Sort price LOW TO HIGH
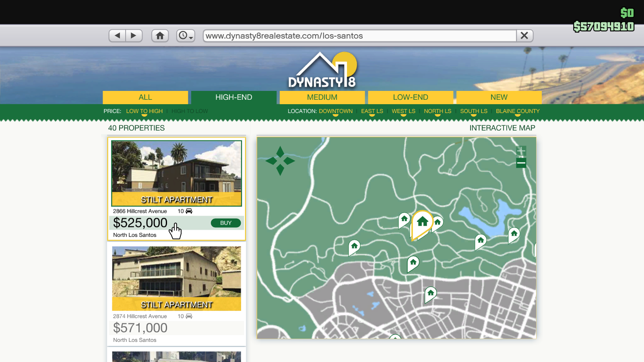The image size is (644, 362). pyautogui.click(x=144, y=111)
